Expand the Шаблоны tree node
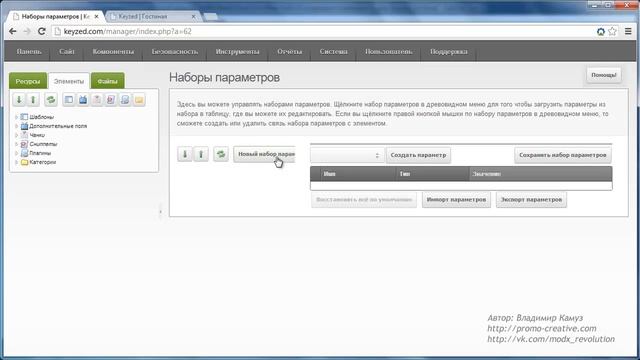The width and height of the screenshot is (640, 360). click(16, 117)
